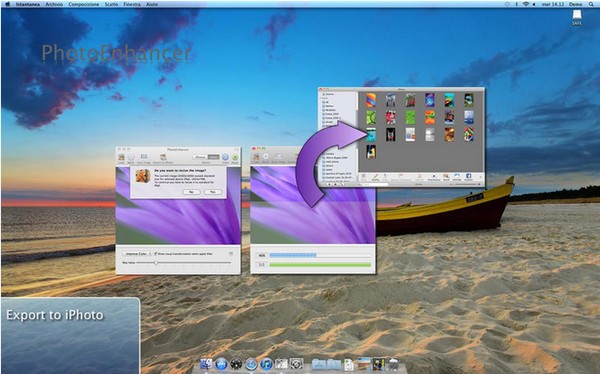The width and height of the screenshot is (600, 374).
Task: Click the green 1/1 progress bar
Action: click(x=320, y=265)
